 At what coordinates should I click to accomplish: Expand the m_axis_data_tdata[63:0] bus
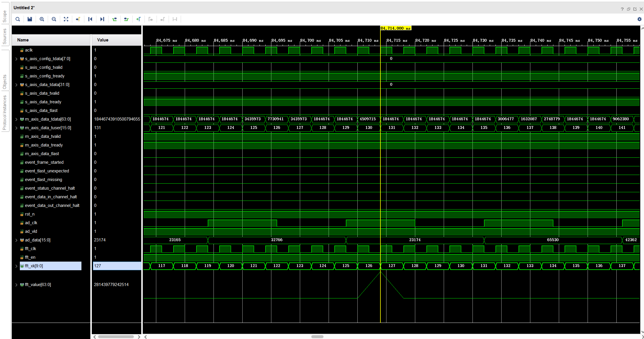[16, 119]
